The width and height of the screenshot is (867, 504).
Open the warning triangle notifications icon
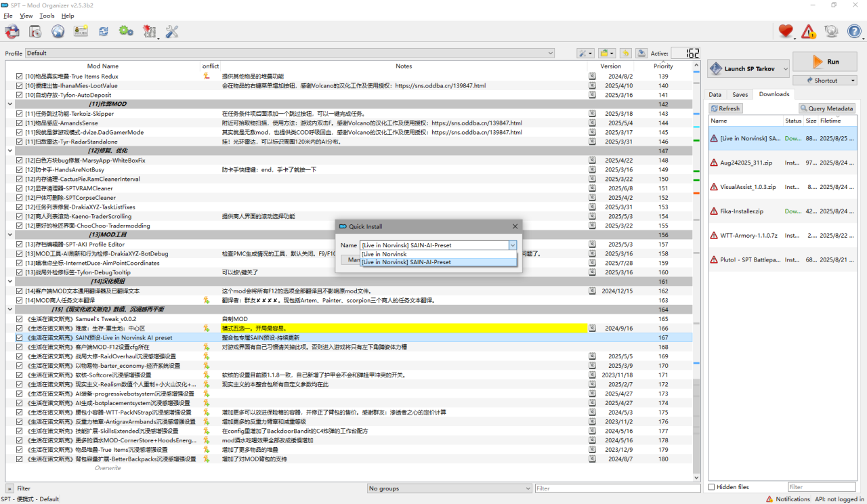(x=809, y=31)
